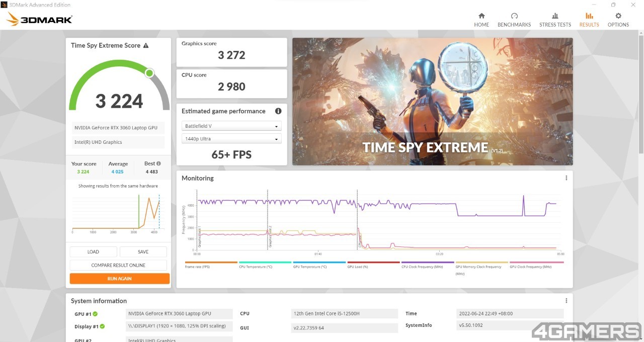Click the GUI version v2.22.7359 64

pyautogui.click(x=345, y=328)
